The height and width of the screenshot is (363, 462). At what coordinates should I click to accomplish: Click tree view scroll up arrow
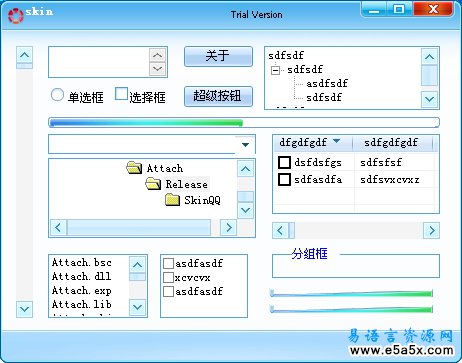429,57
